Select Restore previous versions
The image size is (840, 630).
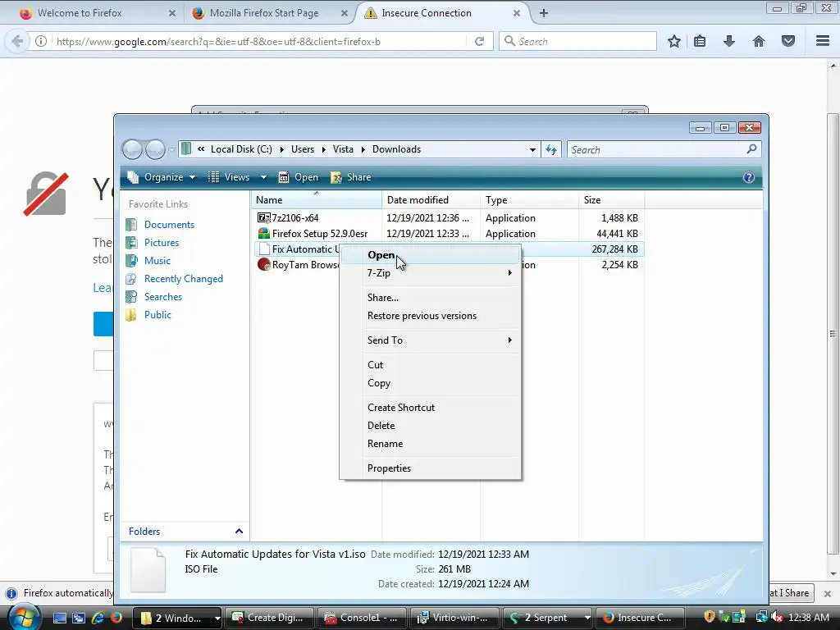click(x=430, y=316)
